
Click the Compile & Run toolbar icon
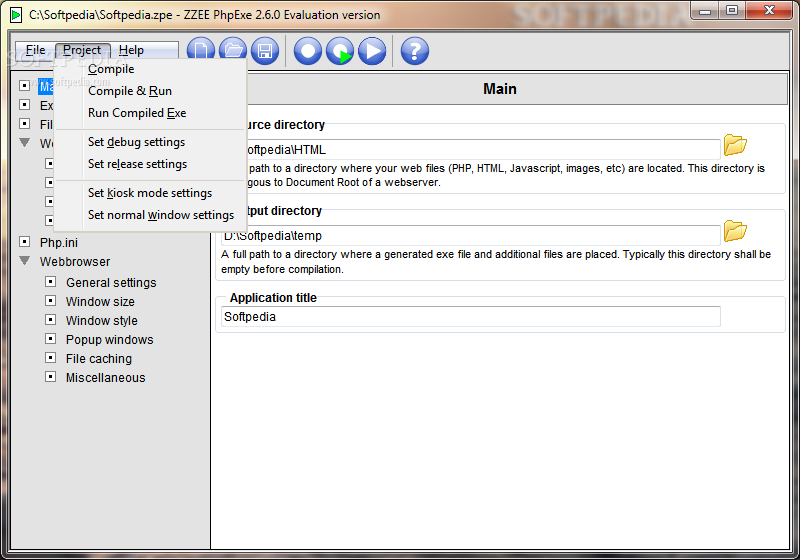point(340,51)
